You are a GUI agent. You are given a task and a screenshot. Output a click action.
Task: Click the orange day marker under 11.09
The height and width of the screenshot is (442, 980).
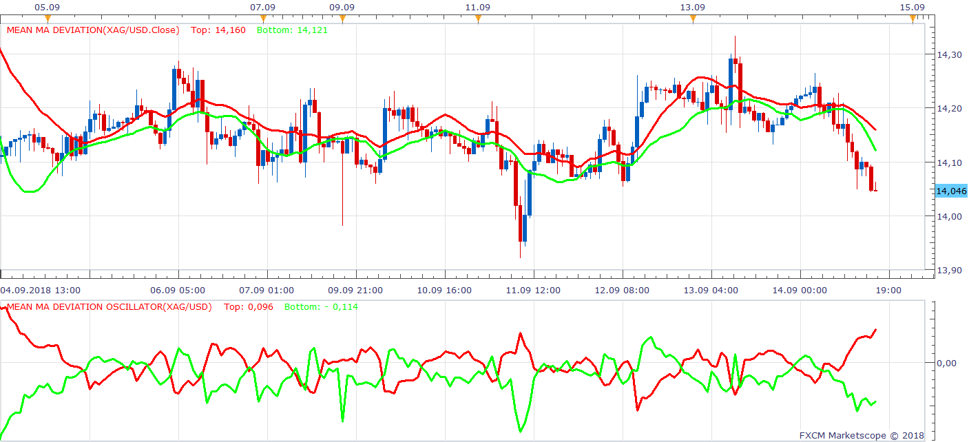[x=477, y=19]
